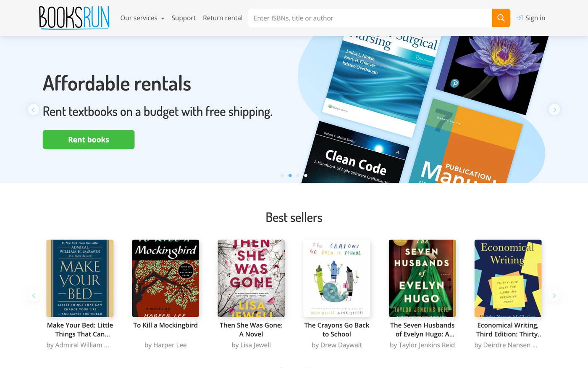Select the BooksRun logo
Viewport: 588px width, 368px height.
point(74,18)
